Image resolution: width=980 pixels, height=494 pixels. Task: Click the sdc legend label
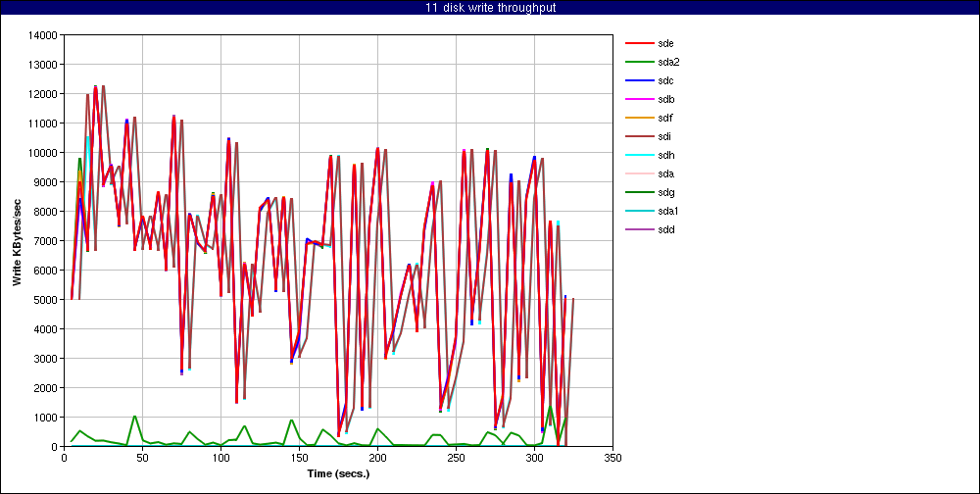(x=665, y=80)
